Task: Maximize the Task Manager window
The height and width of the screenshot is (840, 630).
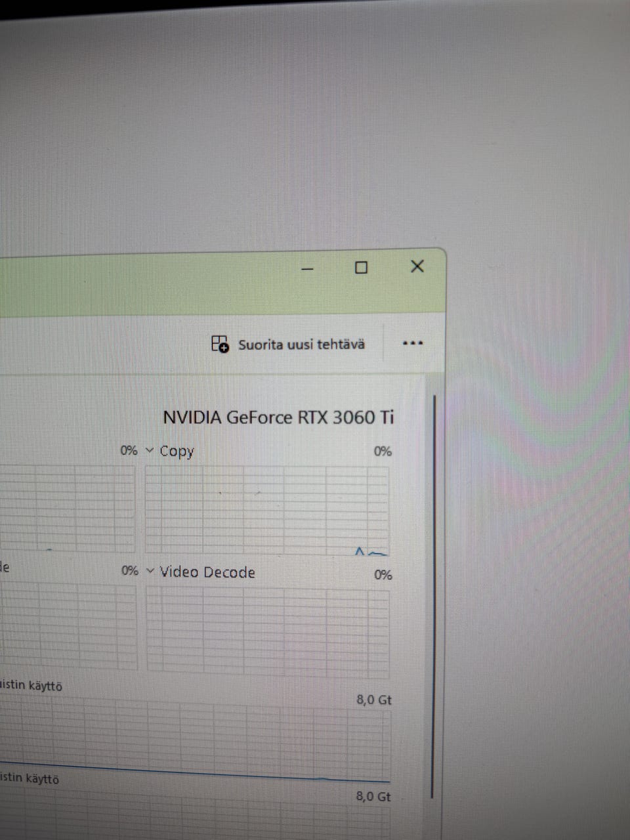Action: click(x=361, y=267)
